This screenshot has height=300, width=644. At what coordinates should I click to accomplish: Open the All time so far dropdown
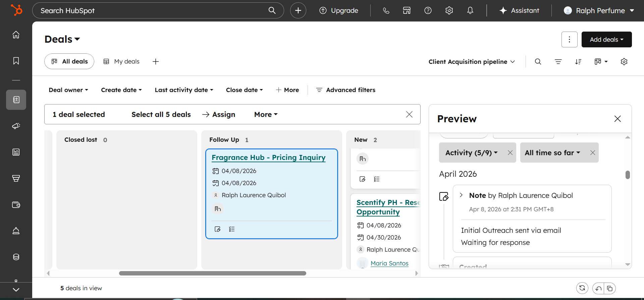[552, 153]
